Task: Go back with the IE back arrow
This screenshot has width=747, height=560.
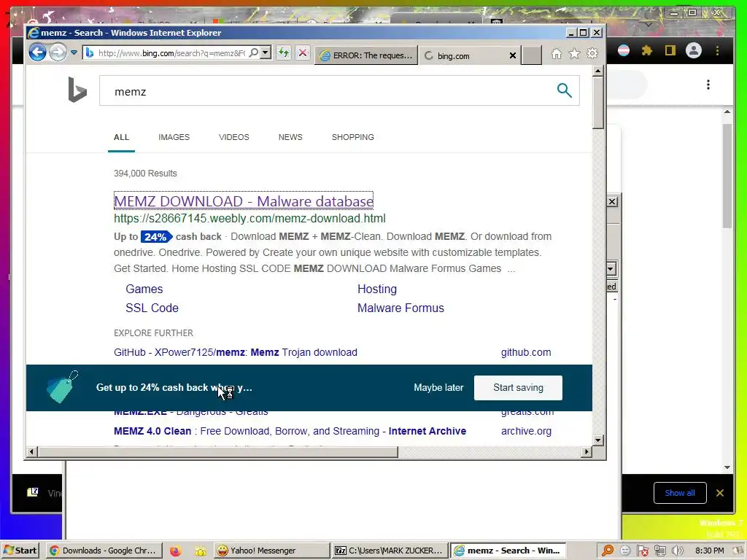Action: pyautogui.click(x=37, y=52)
